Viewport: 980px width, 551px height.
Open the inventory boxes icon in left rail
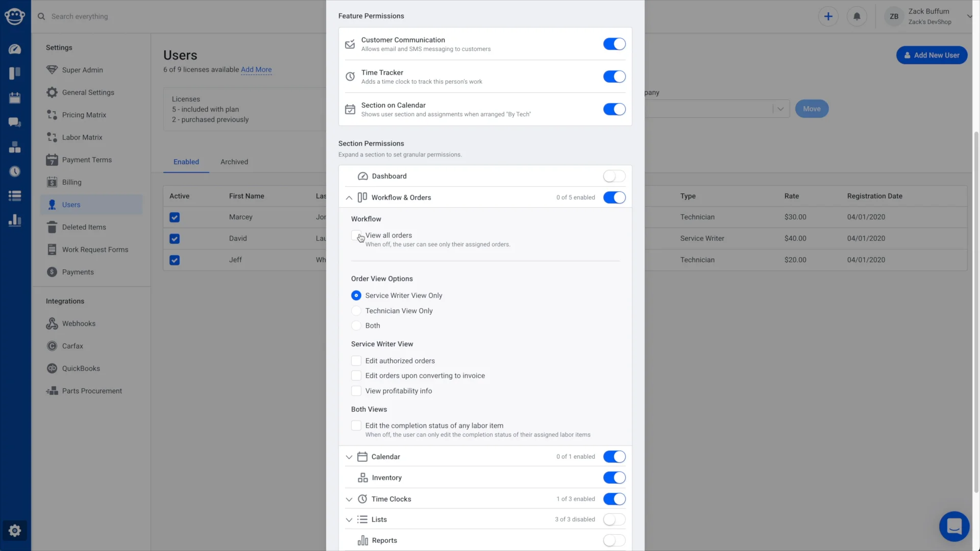tap(15, 147)
